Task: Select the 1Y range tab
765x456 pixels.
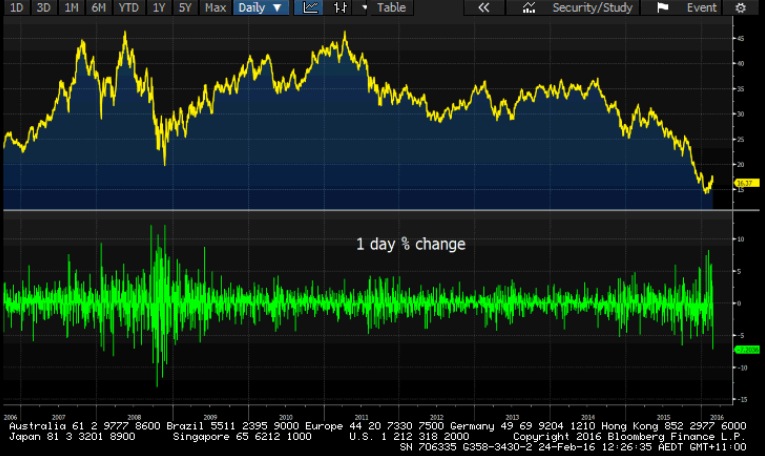Action: pyautogui.click(x=159, y=8)
